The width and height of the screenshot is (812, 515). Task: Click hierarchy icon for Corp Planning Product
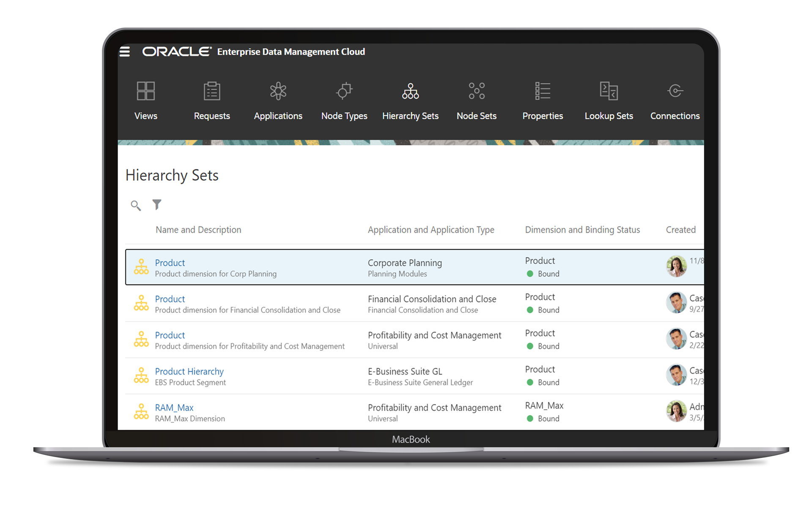[141, 267]
